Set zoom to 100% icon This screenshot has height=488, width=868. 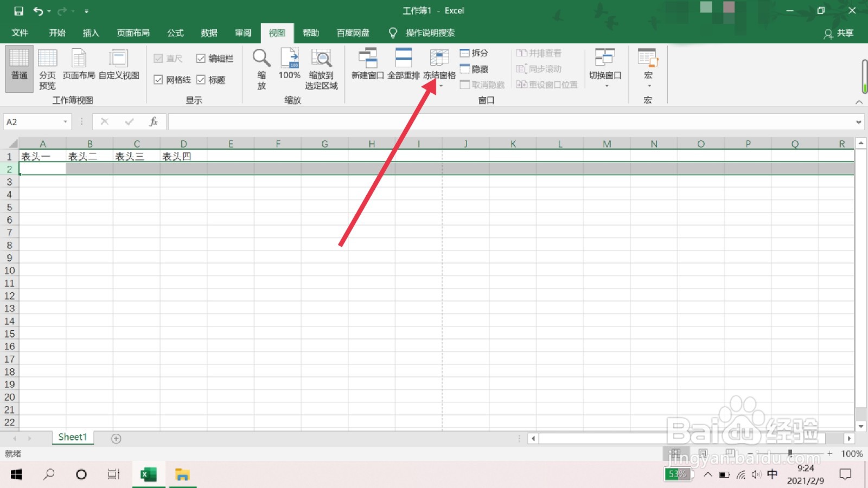[290, 58]
